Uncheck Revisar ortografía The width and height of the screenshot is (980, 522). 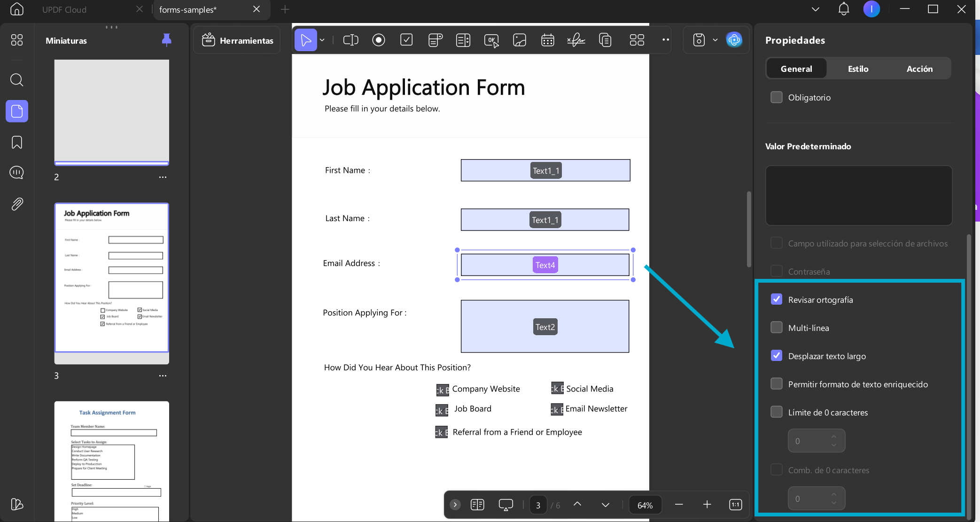pyautogui.click(x=777, y=299)
